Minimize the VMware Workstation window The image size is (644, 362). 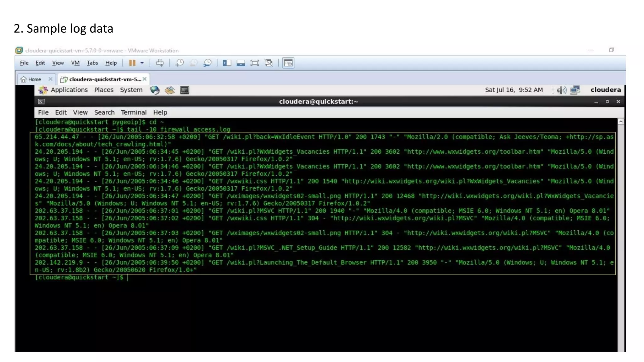[x=591, y=50]
